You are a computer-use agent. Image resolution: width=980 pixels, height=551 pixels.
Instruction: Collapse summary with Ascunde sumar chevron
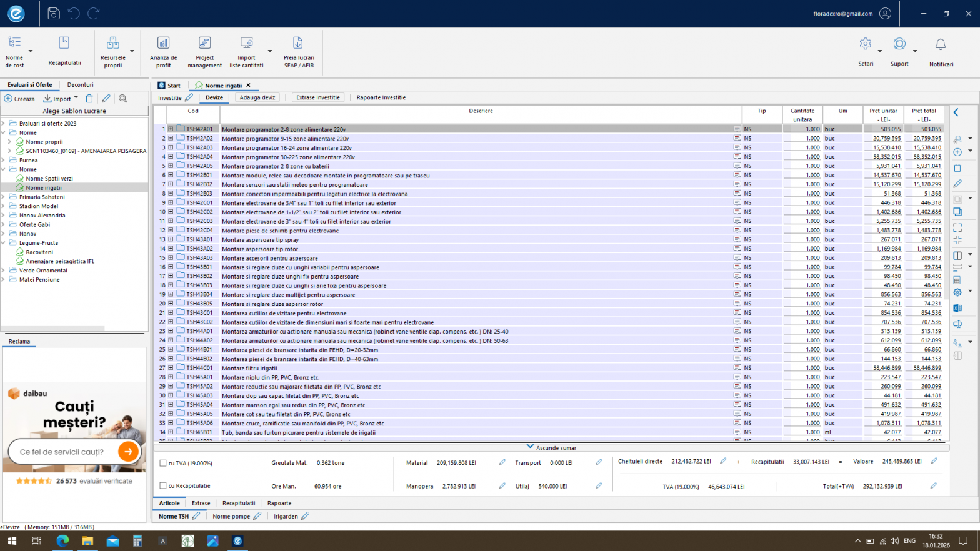pyautogui.click(x=530, y=447)
